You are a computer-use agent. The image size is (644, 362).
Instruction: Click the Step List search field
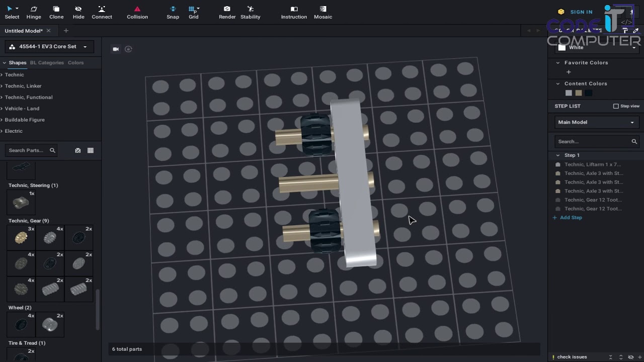[x=597, y=142]
